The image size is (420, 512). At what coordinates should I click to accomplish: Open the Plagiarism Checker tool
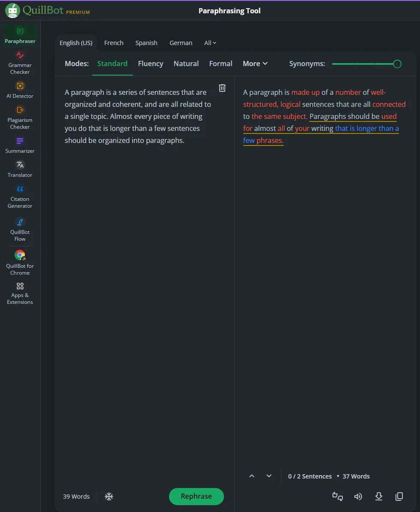pos(20,118)
